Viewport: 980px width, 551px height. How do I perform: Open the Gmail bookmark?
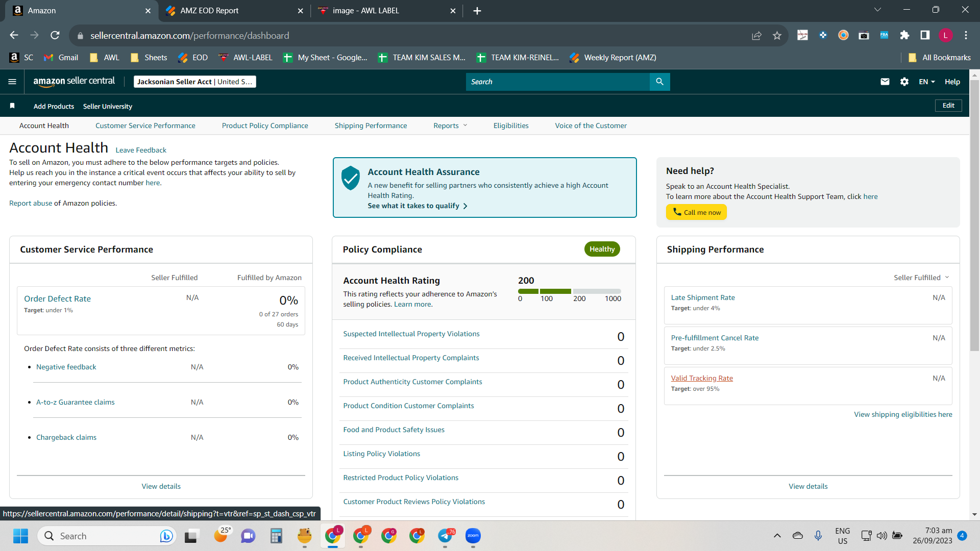coord(61,58)
